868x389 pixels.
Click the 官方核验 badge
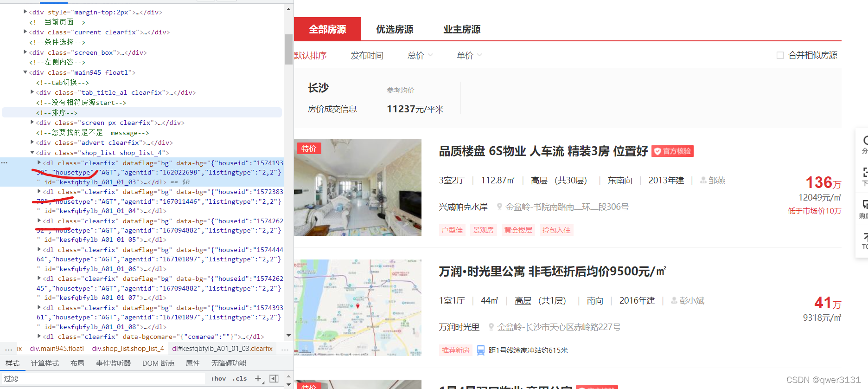point(672,151)
